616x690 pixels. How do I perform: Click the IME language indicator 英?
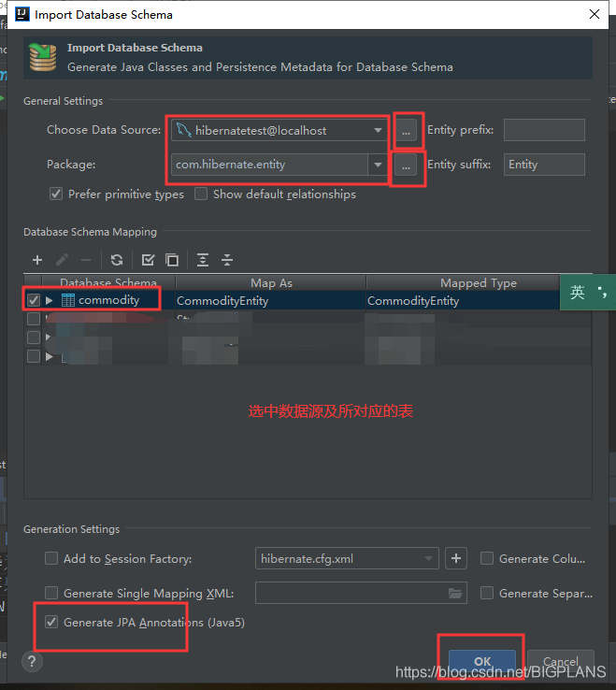click(x=577, y=293)
